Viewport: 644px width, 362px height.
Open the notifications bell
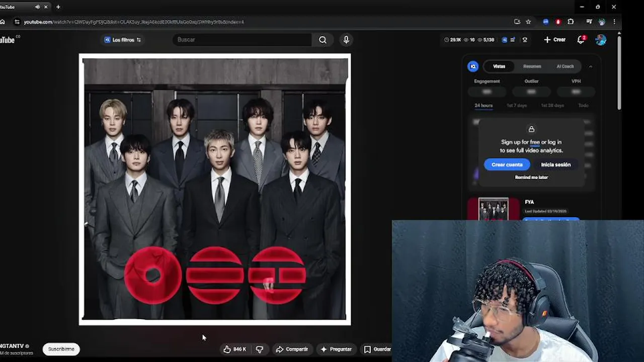pyautogui.click(x=581, y=40)
